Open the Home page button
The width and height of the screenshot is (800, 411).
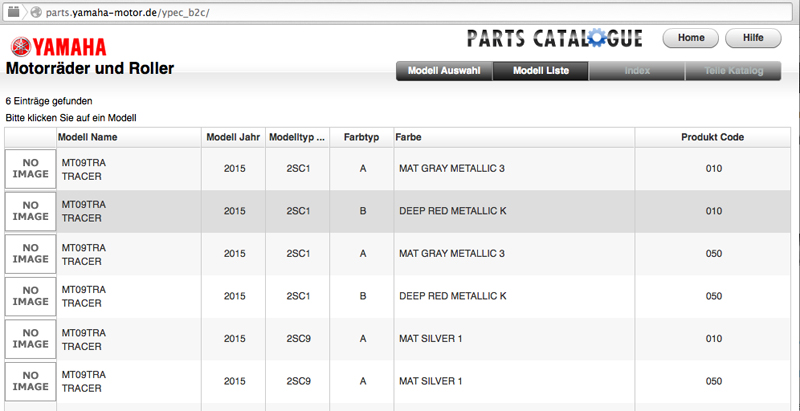click(691, 38)
